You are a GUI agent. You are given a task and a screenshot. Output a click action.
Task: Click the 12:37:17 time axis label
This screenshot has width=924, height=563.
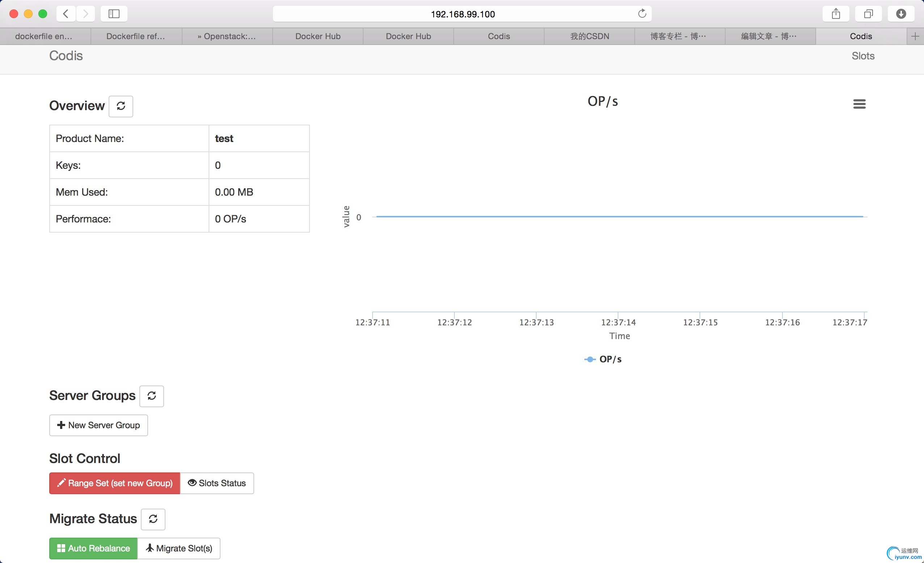849,322
